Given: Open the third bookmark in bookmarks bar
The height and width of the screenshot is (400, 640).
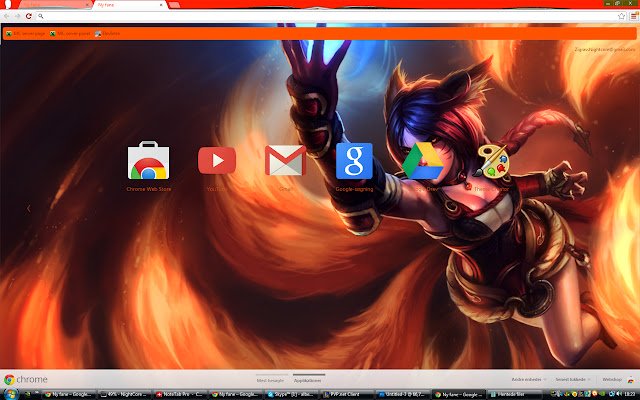Looking at the screenshot, I should [x=108, y=33].
